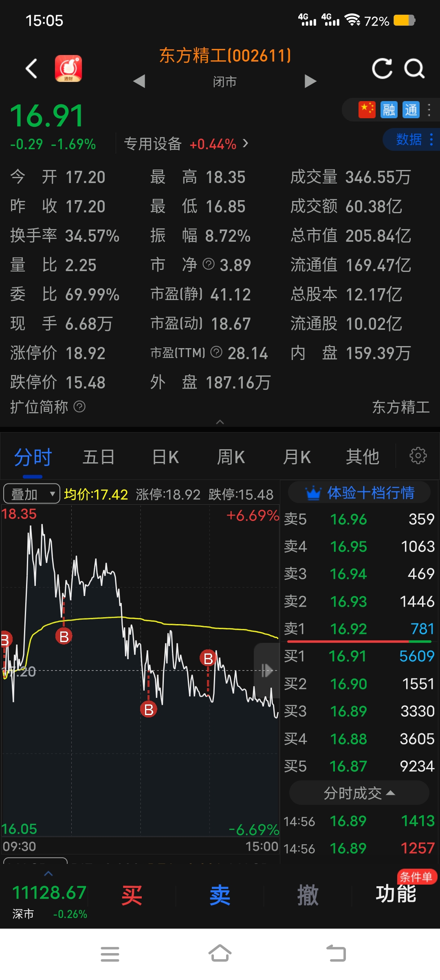Collapse the quote details panel chevron
Viewport: 440px width, 980px height.
220,422
